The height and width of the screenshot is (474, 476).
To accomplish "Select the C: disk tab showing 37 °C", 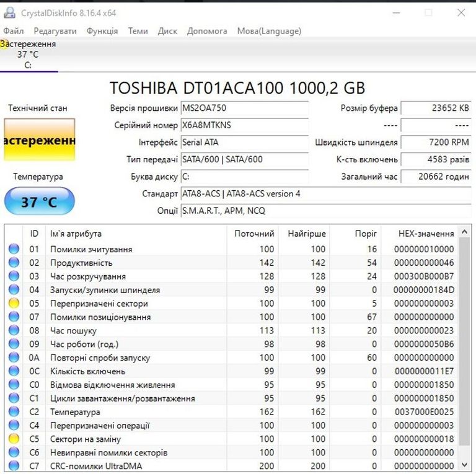I will pos(29,55).
